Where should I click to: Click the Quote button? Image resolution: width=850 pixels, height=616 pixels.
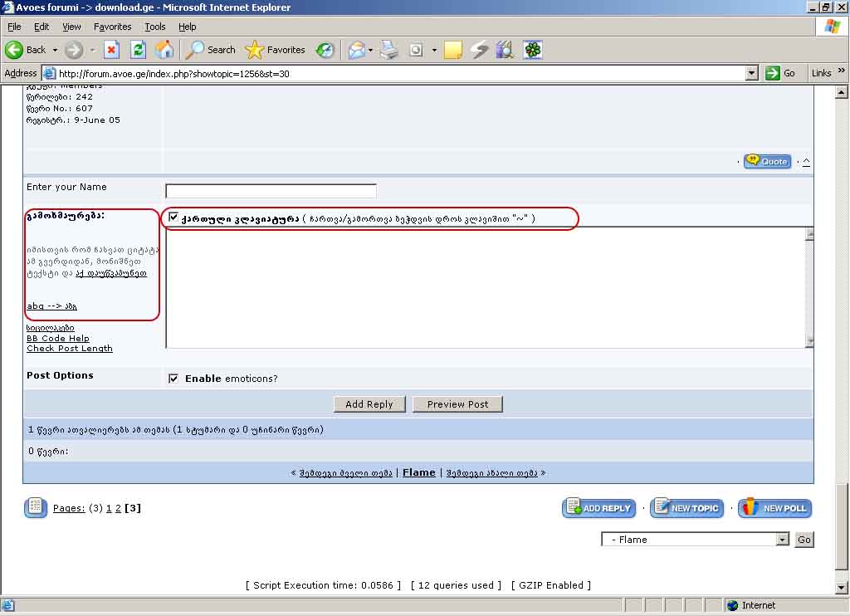(x=767, y=161)
